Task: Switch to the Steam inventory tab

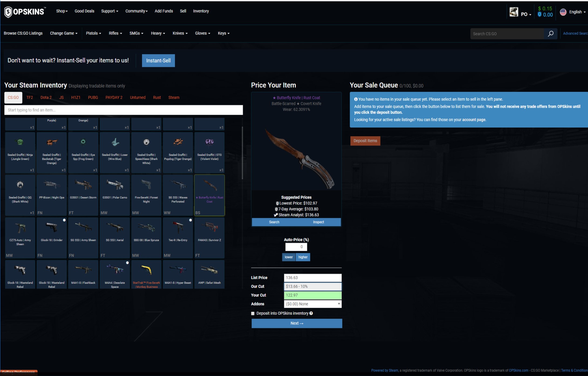Action: pos(174,97)
